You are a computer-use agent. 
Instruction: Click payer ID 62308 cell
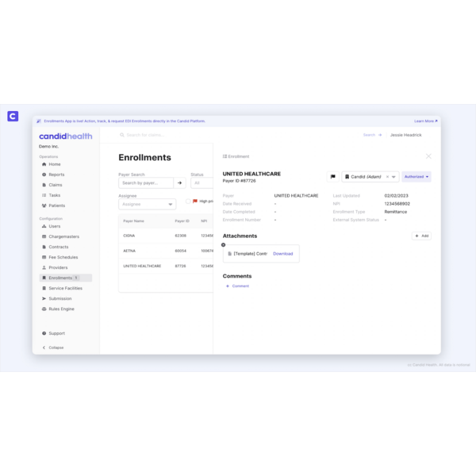click(180, 236)
